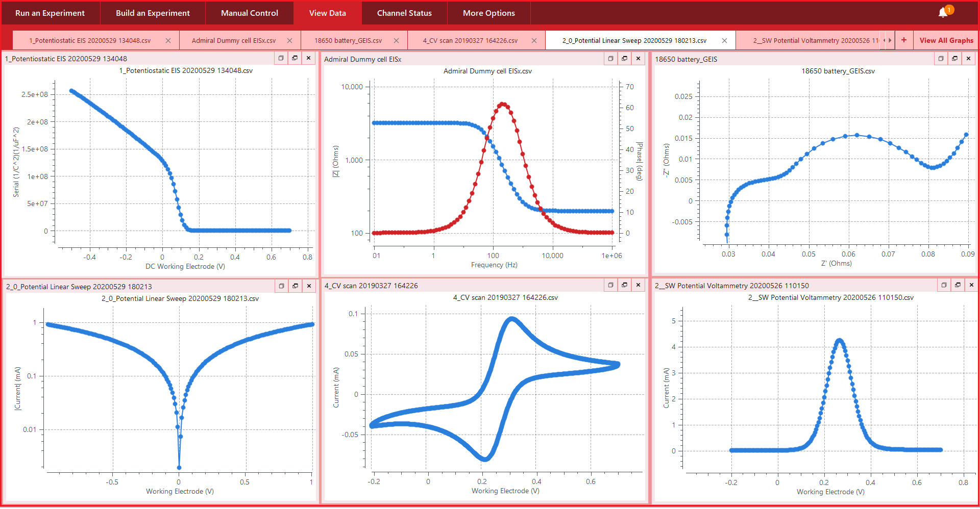Screen dimensions: 980x509
Task: Open the notifications bell icon
Action: point(943,13)
